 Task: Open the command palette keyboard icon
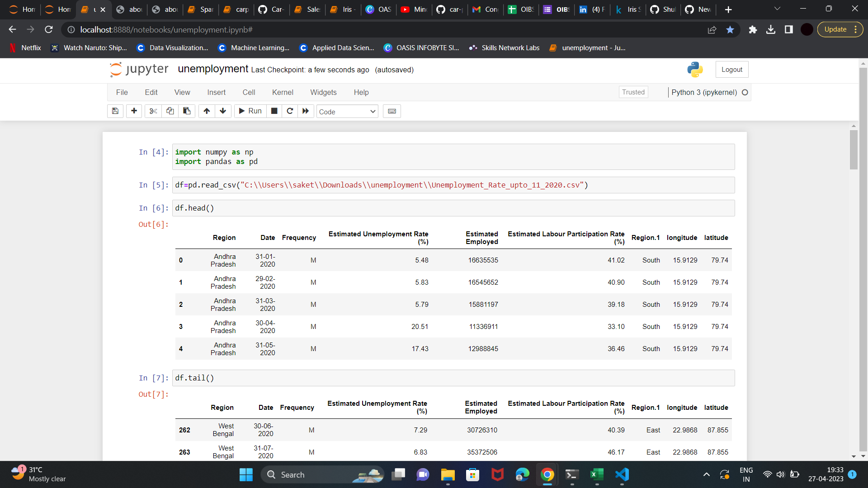pos(392,111)
